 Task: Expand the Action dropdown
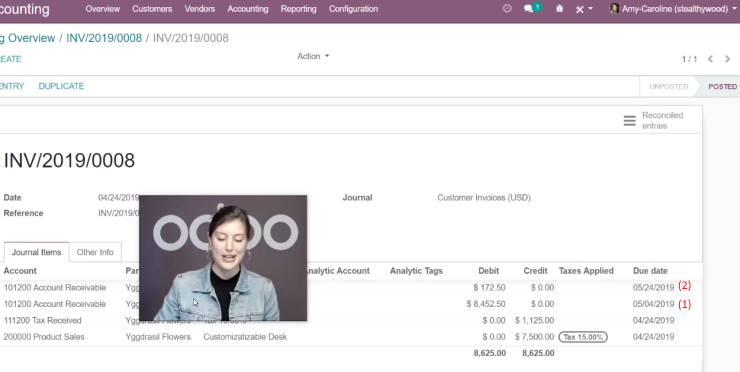313,56
